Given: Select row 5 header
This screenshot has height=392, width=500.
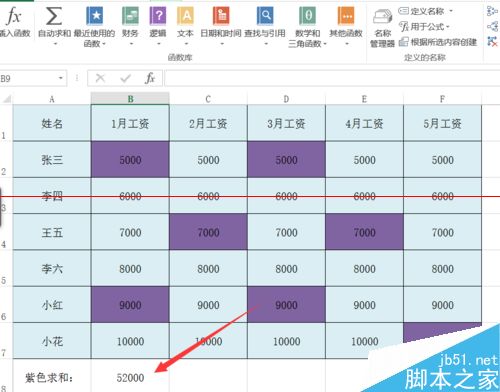Looking at the screenshot, I should coord(6,268).
